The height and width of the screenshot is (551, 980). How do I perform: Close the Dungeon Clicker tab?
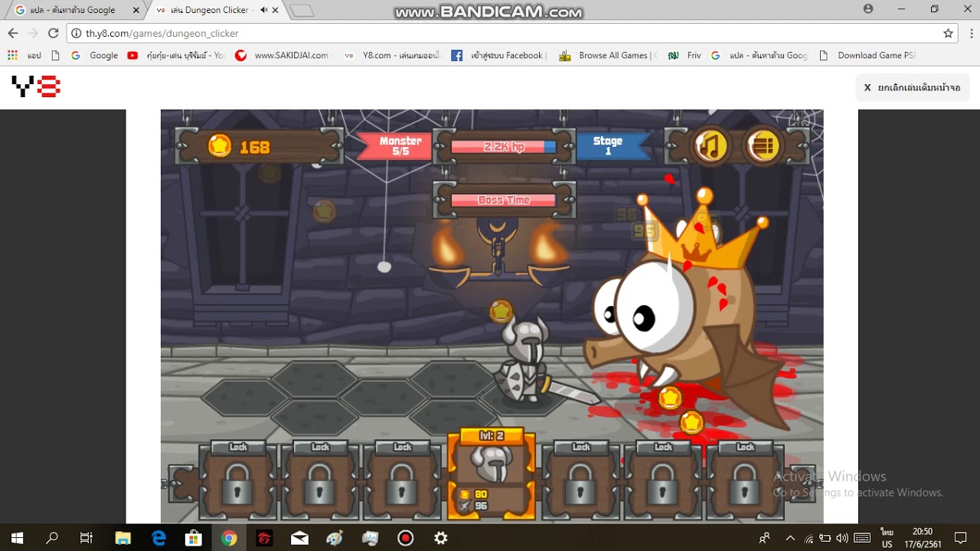[x=276, y=10]
